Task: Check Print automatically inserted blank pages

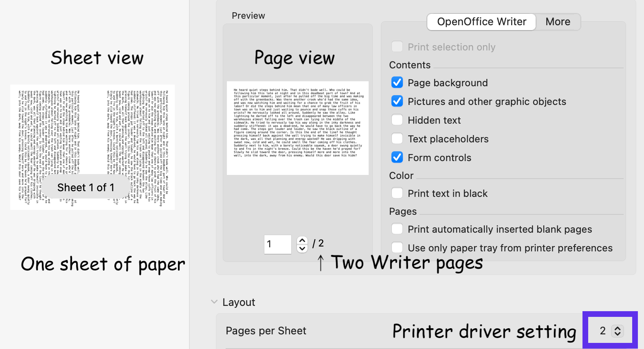Action: [397, 229]
